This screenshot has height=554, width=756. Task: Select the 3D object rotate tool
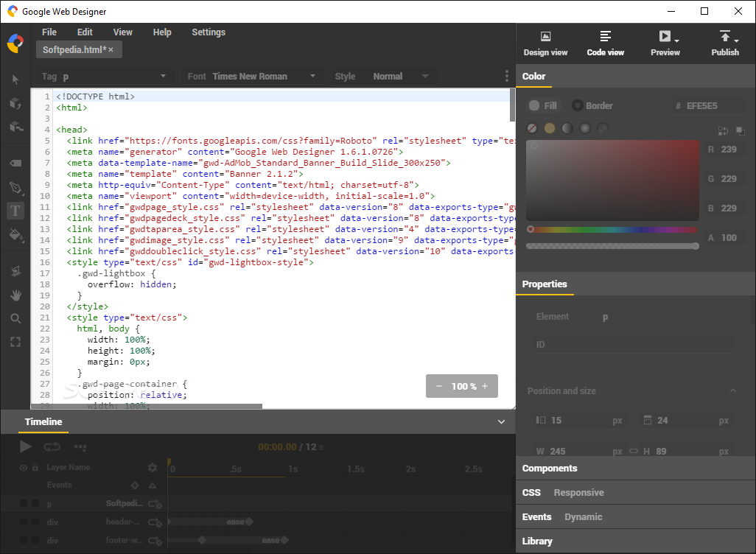coord(15,103)
